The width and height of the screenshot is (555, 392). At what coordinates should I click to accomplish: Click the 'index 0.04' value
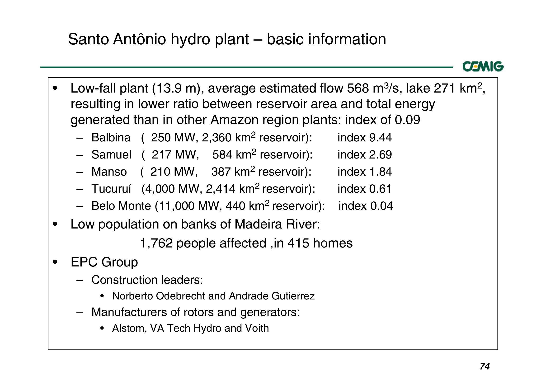(366, 206)
